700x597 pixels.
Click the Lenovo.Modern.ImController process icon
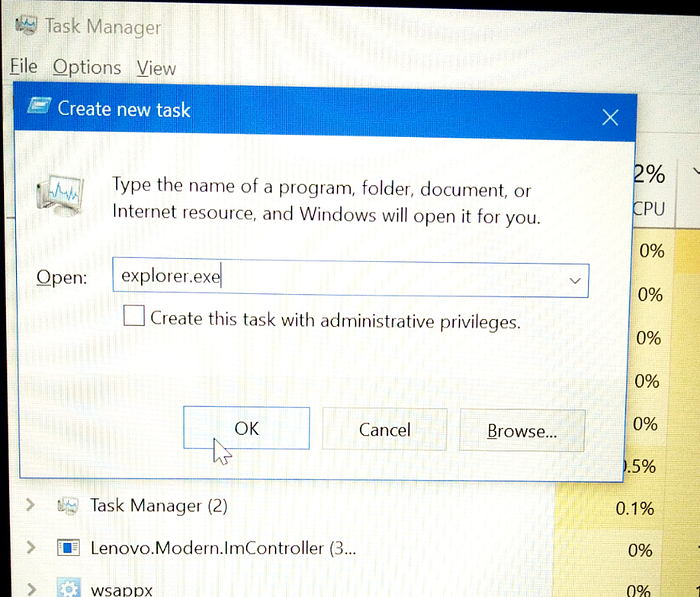[68, 547]
